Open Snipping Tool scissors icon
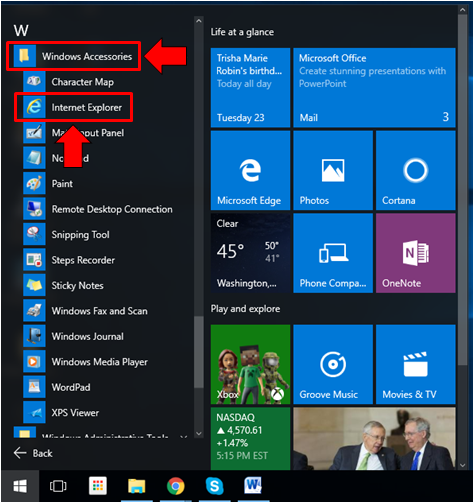Screen dimensions: 474x504 click(34, 234)
